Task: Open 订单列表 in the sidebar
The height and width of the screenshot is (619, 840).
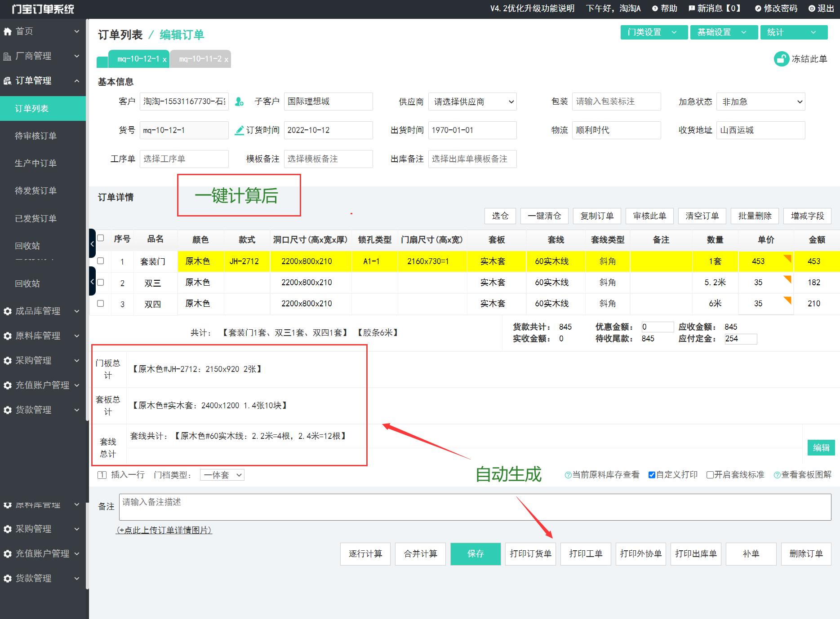Action: click(x=43, y=108)
